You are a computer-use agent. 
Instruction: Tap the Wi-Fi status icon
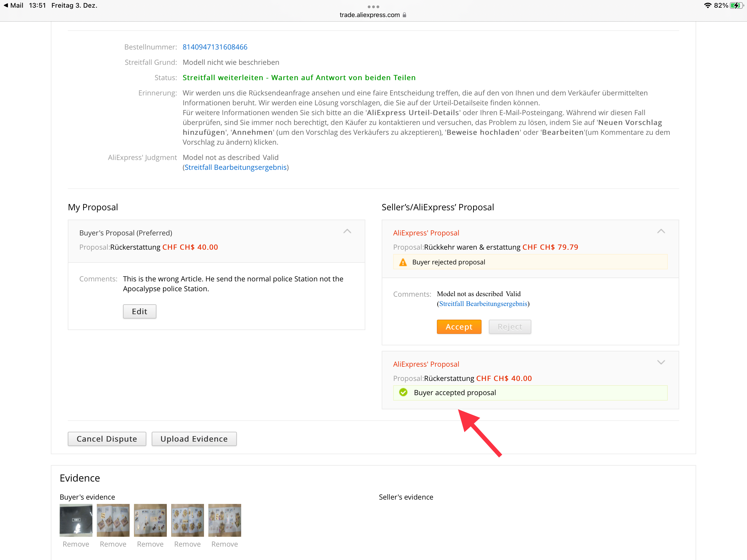pyautogui.click(x=707, y=5)
